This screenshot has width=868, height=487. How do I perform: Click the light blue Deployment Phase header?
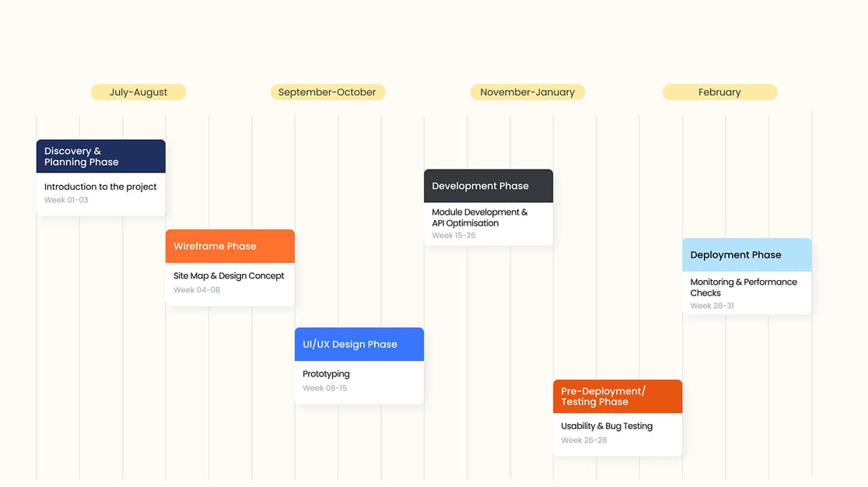746,255
